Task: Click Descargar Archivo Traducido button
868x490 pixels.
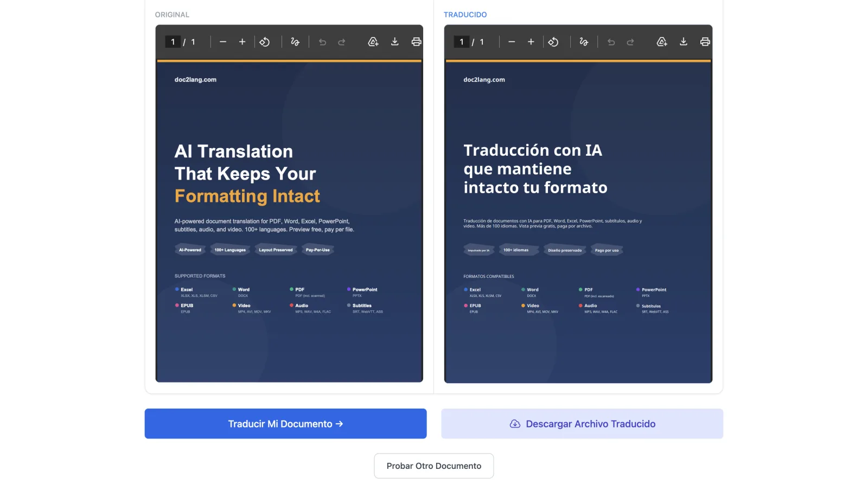Action: coord(582,424)
